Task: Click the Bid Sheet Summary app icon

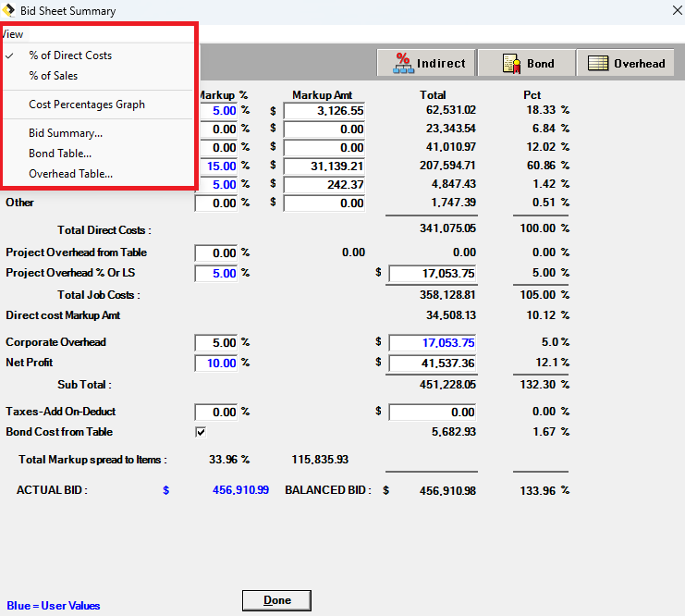Action: [x=10, y=11]
